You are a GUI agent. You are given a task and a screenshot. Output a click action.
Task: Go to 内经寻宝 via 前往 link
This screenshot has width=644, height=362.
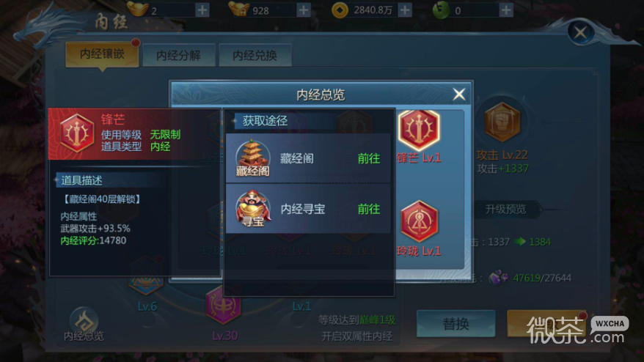click(368, 209)
